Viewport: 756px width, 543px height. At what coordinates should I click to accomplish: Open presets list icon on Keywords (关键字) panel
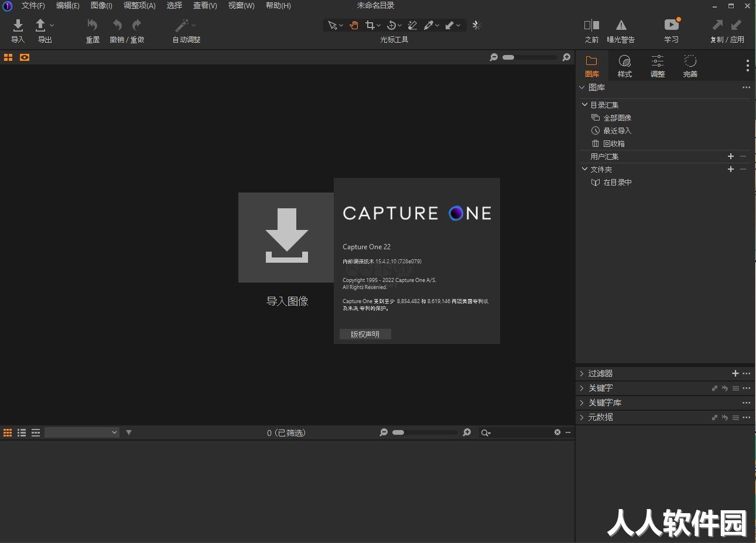coord(736,388)
